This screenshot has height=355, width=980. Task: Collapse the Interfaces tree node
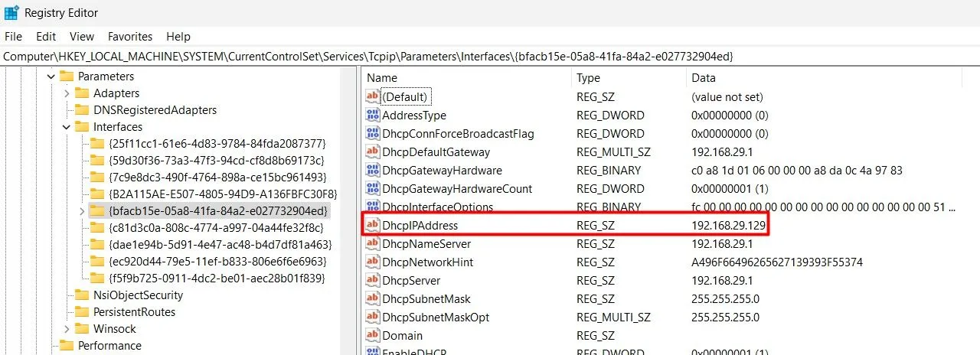click(x=67, y=127)
